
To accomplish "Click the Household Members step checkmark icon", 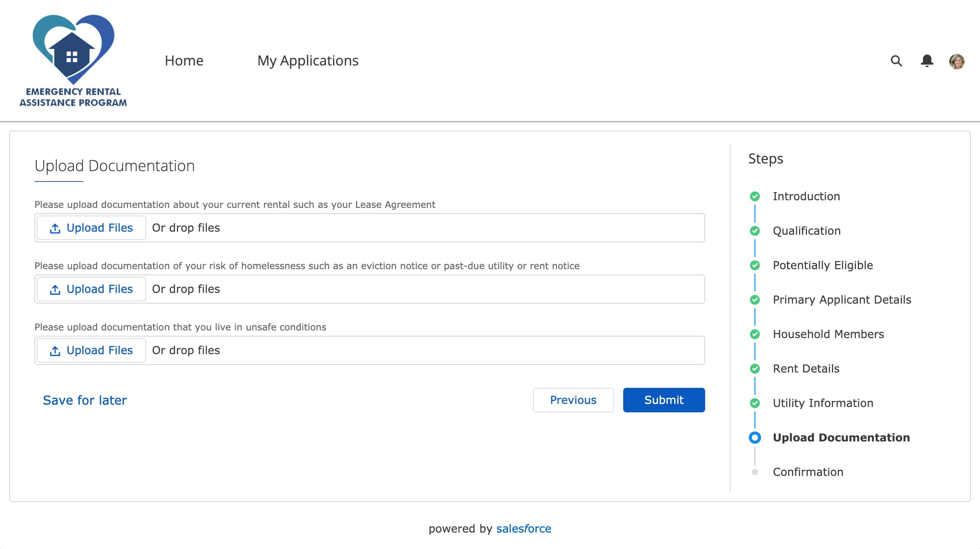I will (x=755, y=334).
